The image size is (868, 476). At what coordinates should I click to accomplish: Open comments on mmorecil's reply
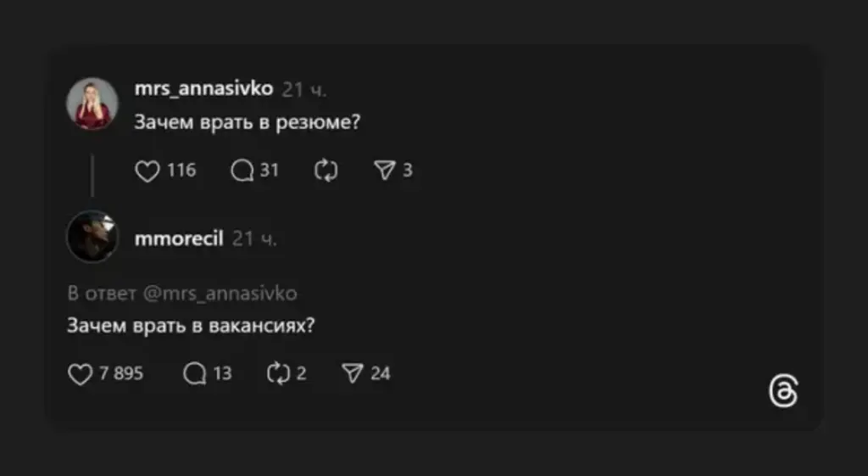pyautogui.click(x=194, y=373)
